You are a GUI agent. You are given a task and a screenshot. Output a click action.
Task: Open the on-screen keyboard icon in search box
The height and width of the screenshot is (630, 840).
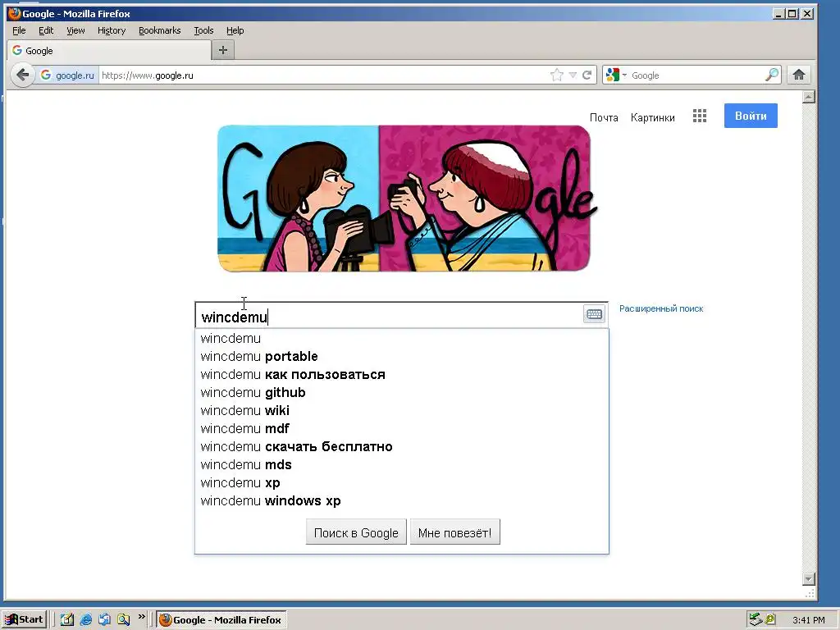pos(594,314)
